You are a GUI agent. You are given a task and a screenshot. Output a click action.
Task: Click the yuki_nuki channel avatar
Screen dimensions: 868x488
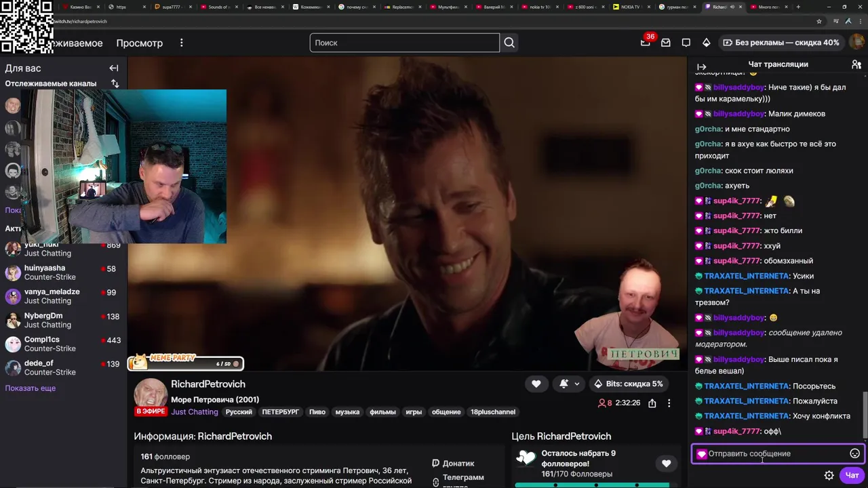pyautogui.click(x=13, y=249)
